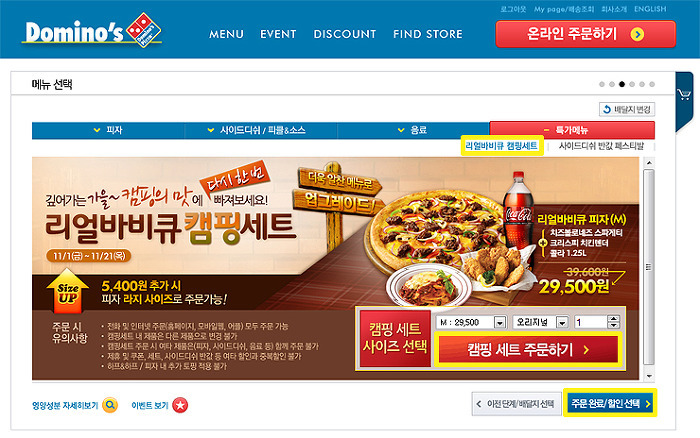Viewport: 700px width, 438px height.
Task: Increase quantity with stepper up arrow
Action: click(614, 318)
